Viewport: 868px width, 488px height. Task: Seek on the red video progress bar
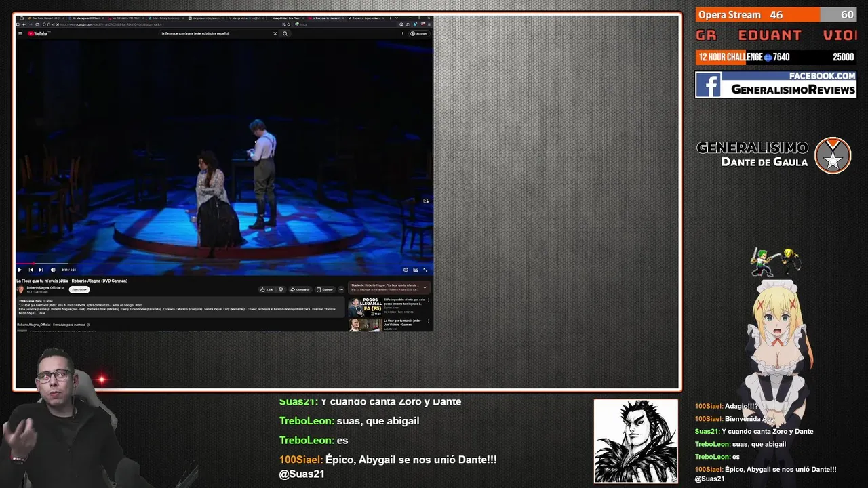(x=224, y=264)
